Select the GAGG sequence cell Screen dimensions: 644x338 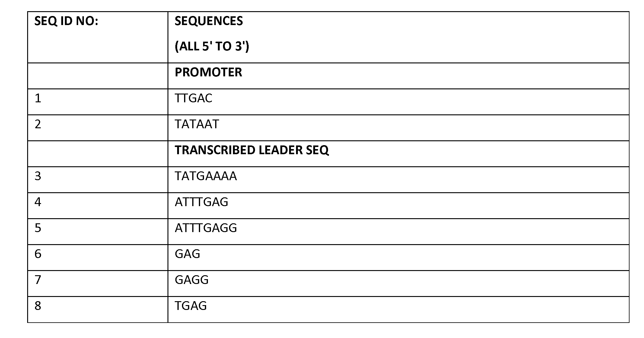tap(192, 280)
